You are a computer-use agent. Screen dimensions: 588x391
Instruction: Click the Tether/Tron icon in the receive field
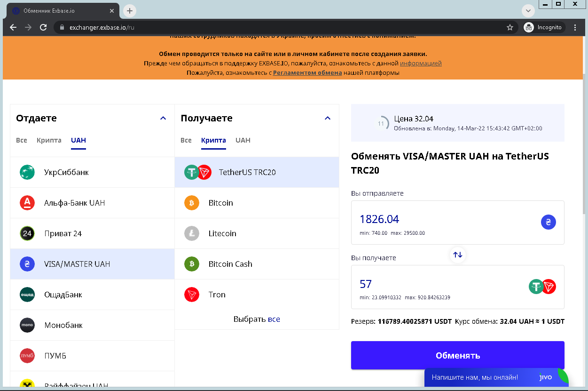pos(542,287)
